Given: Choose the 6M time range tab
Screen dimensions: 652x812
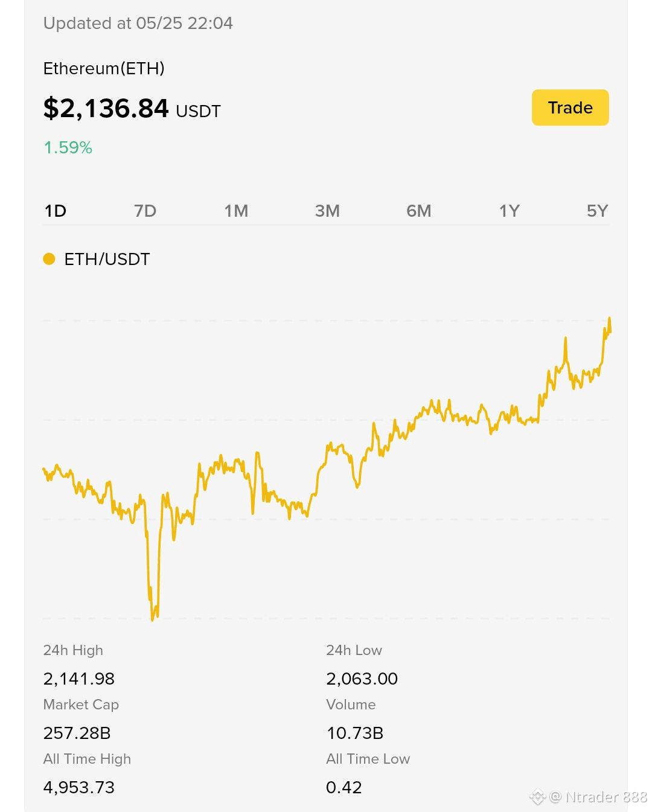Looking at the screenshot, I should click(418, 211).
